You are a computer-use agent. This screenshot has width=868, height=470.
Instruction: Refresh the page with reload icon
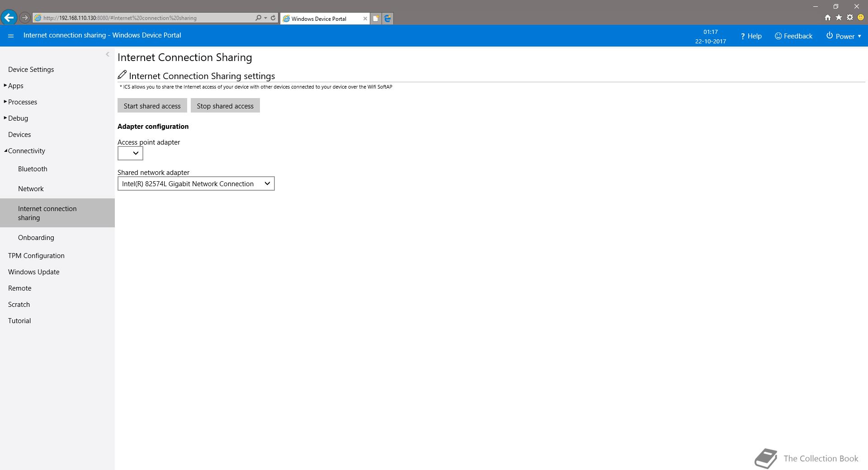click(273, 18)
